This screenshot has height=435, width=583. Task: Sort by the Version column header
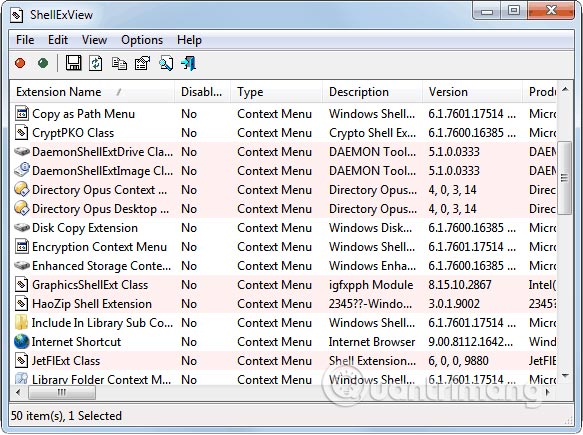coord(472,92)
